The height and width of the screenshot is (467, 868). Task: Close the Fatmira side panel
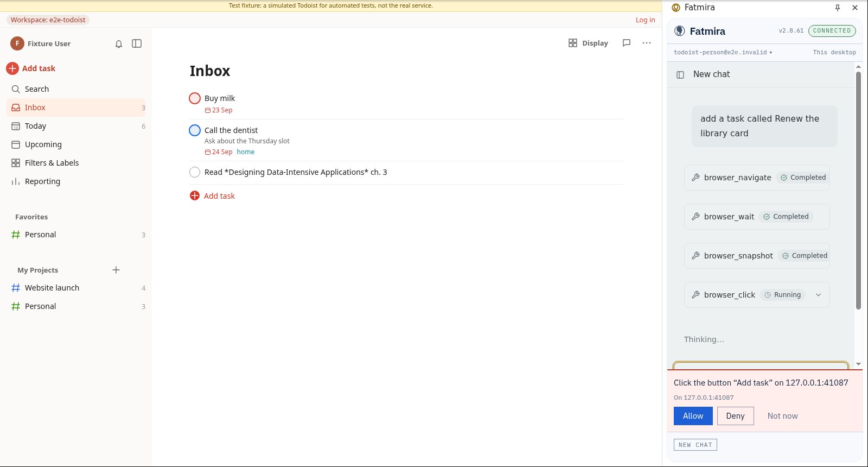point(855,8)
